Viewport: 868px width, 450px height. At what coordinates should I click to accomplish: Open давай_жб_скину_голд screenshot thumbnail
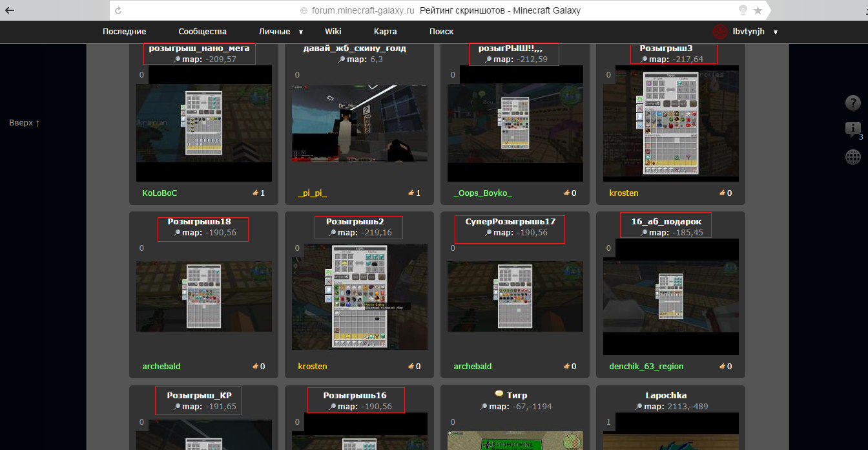pos(360,123)
